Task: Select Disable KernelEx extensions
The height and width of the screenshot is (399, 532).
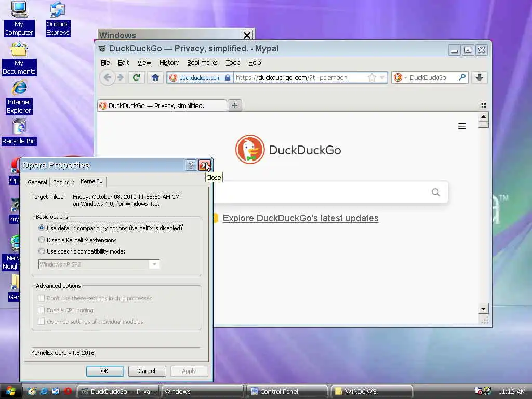Action: (x=42, y=240)
